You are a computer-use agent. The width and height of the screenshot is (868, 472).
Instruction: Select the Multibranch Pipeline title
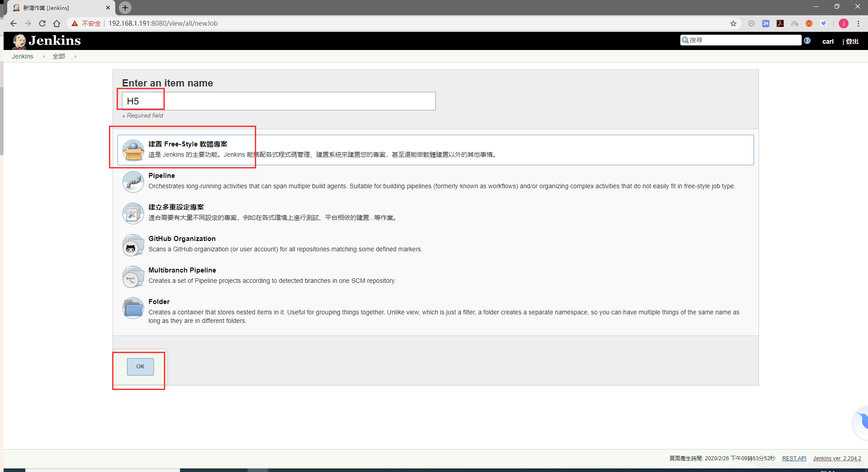182,270
